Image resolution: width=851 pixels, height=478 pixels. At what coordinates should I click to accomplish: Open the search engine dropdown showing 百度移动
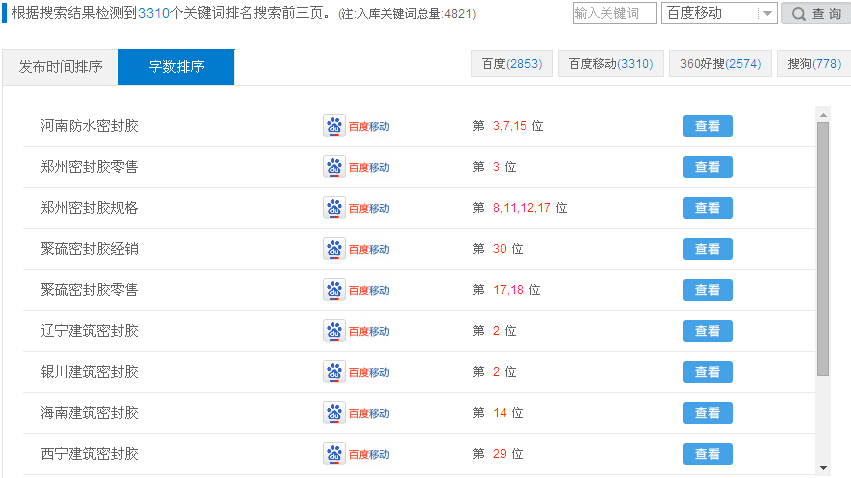pos(719,13)
